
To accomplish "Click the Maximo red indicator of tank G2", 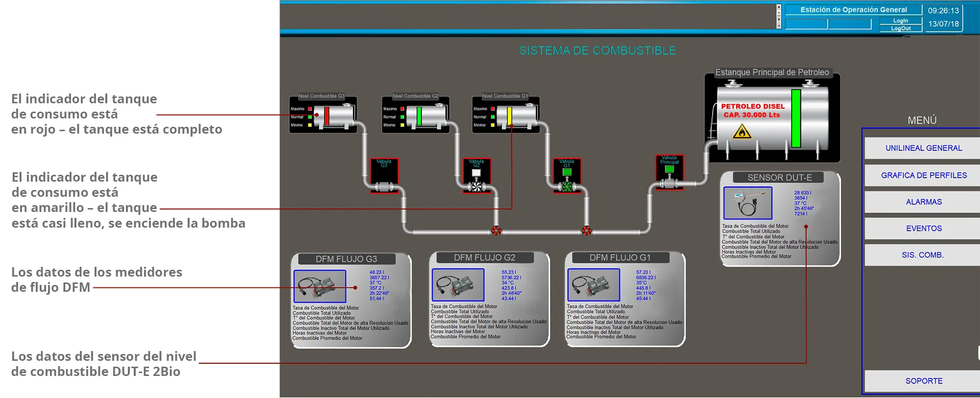I will click(402, 109).
